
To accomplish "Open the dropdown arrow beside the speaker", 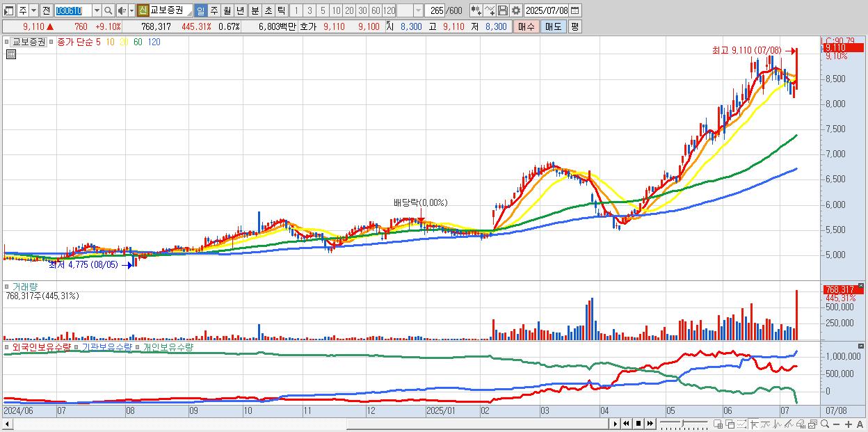I will [131, 10].
